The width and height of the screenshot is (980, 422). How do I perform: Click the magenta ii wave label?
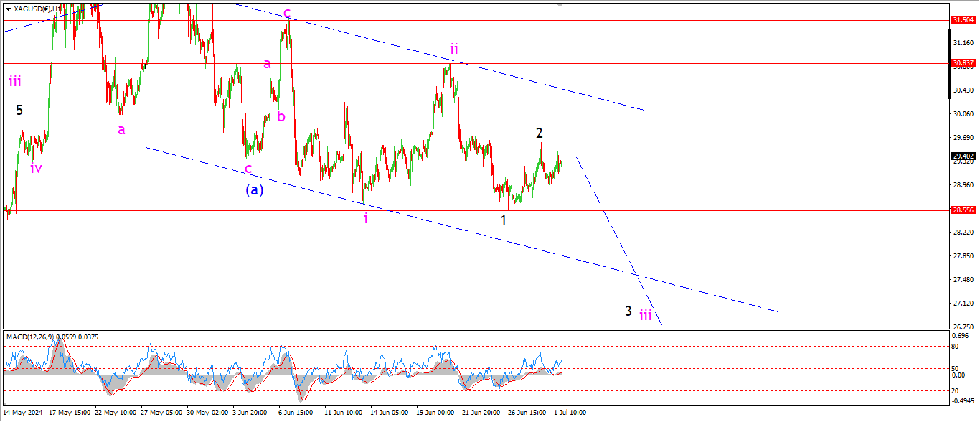[x=453, y=49]
